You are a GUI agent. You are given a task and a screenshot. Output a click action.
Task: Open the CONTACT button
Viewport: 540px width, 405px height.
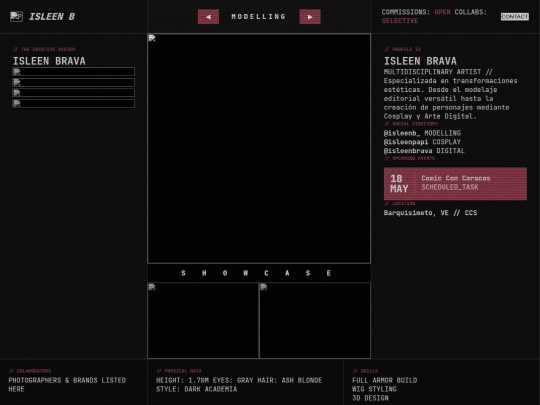point(515,17)
